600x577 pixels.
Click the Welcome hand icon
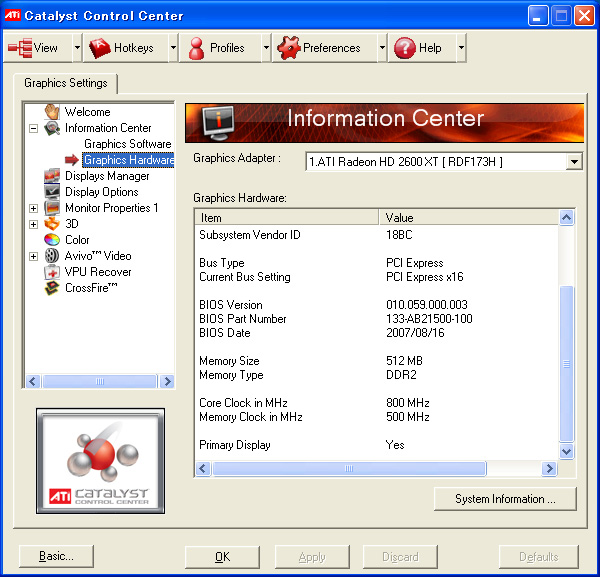(52, 112)
